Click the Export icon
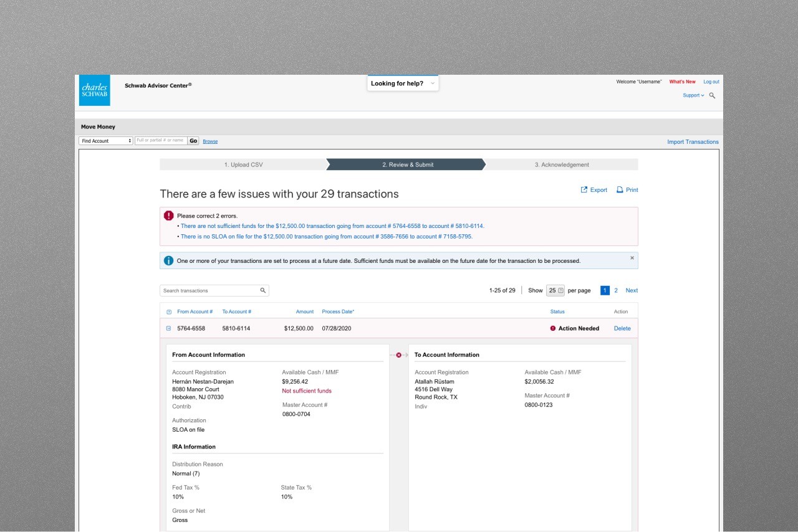Viewport: 798px width, 532px height. 584,190
